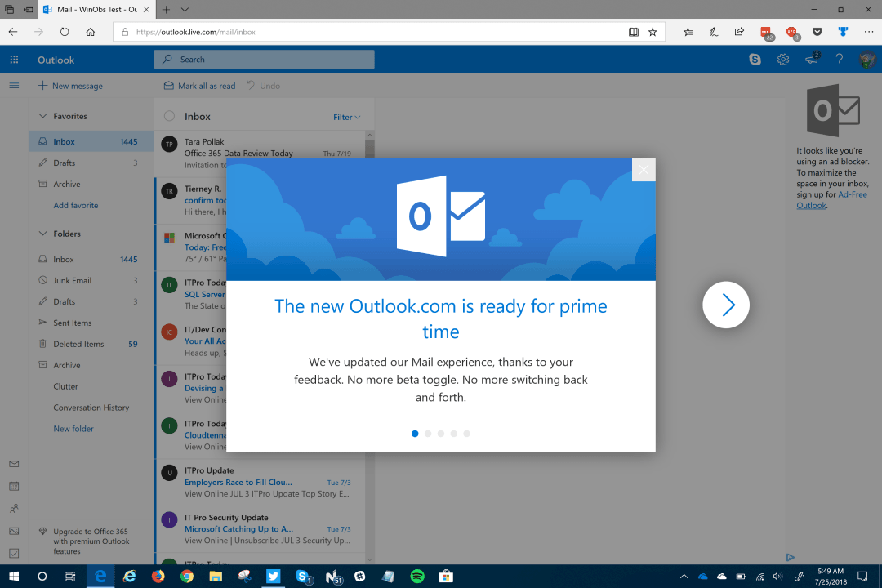Open the Deleted Items folder
Screen dimensions: 882x588
click(91, 344)
